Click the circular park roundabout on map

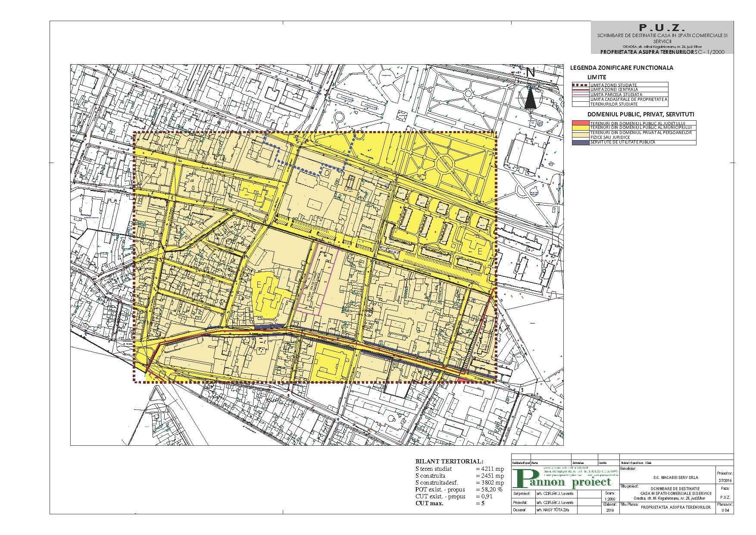point(445,164)
